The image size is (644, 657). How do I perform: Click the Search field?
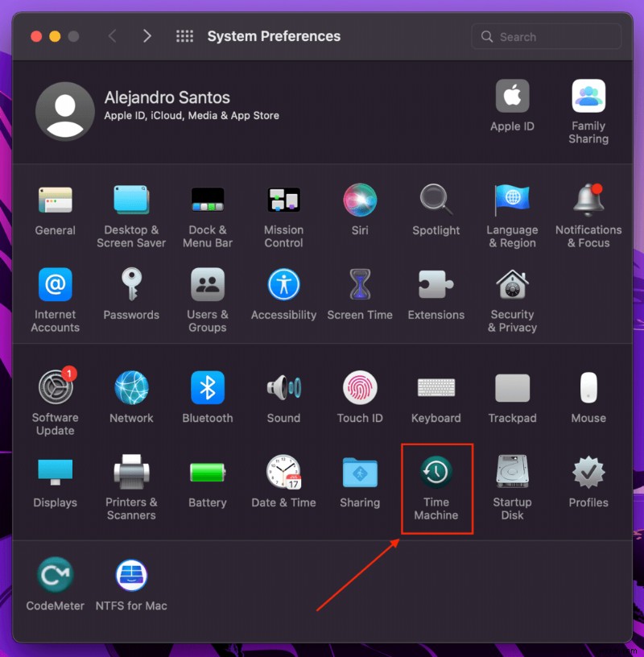546,36
